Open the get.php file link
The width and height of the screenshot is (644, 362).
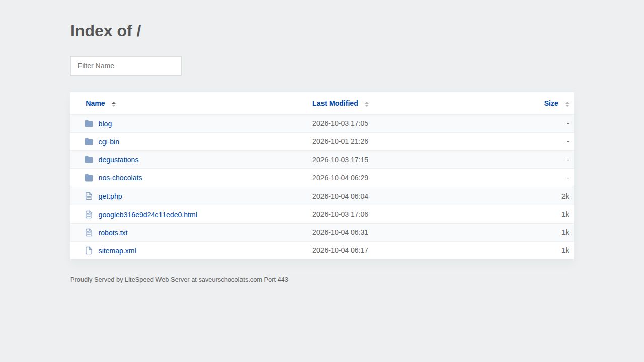click(x=110, y=196)
